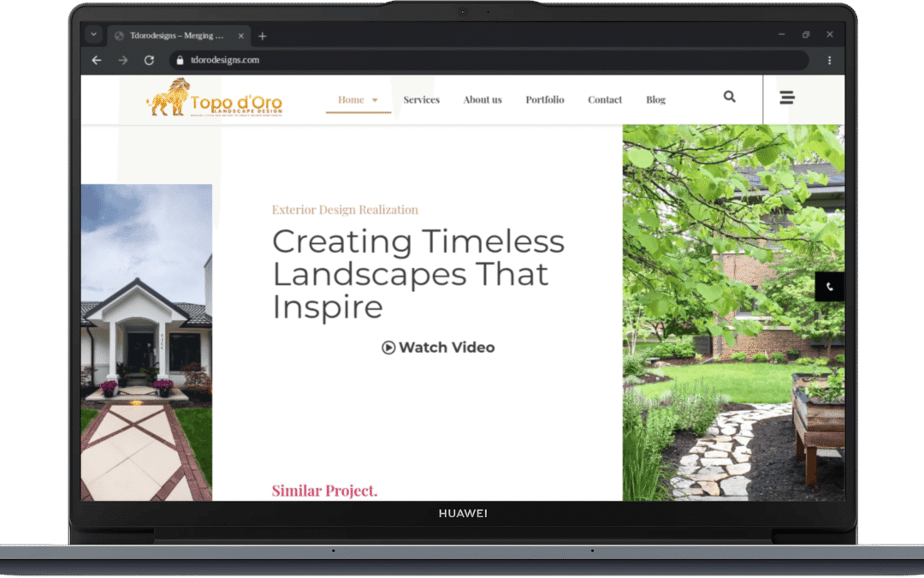Viewport: 924px width, 578px height.
Task: Open the tab search dropdown chevron
Action: [93, 35]
